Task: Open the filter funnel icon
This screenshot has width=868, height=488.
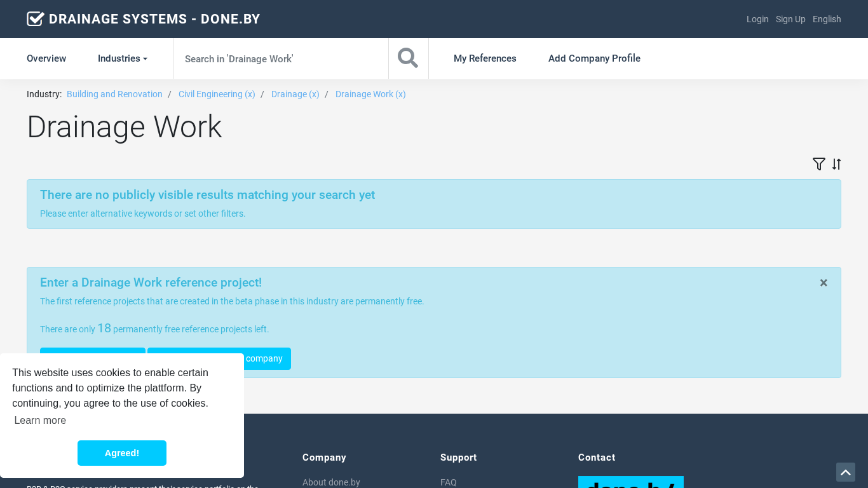Action: click(x=819, y=164)
